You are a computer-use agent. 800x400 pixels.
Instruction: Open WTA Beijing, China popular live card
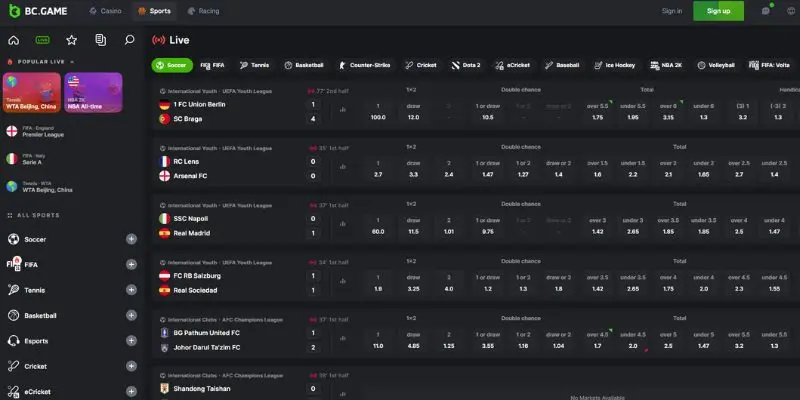coord(32,92)
